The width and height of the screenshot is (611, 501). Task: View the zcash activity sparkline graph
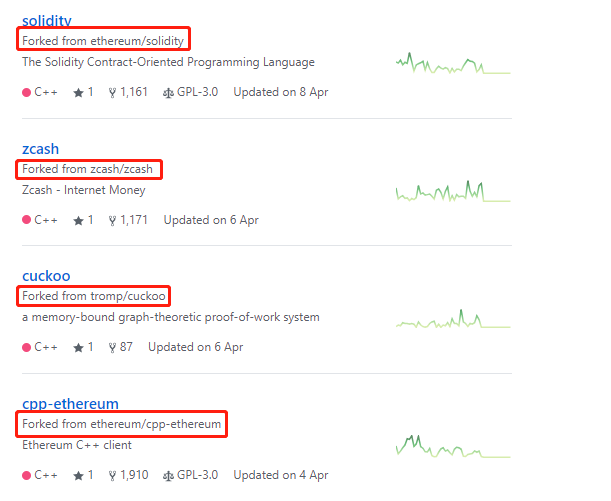coord(453,191)
